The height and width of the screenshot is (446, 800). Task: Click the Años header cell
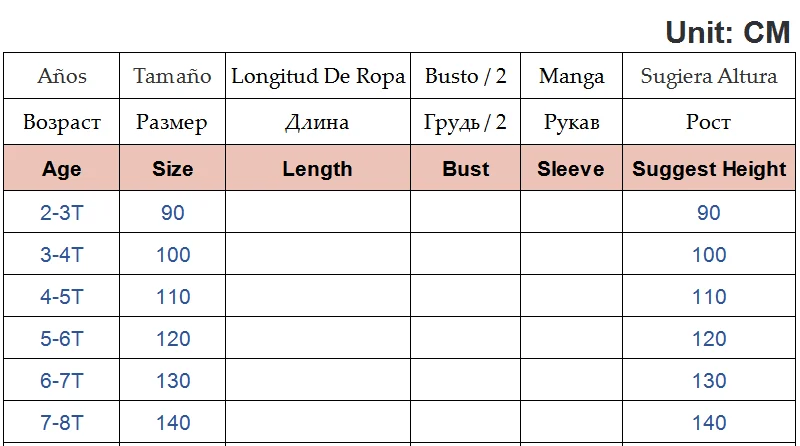[x=62, y=76]
